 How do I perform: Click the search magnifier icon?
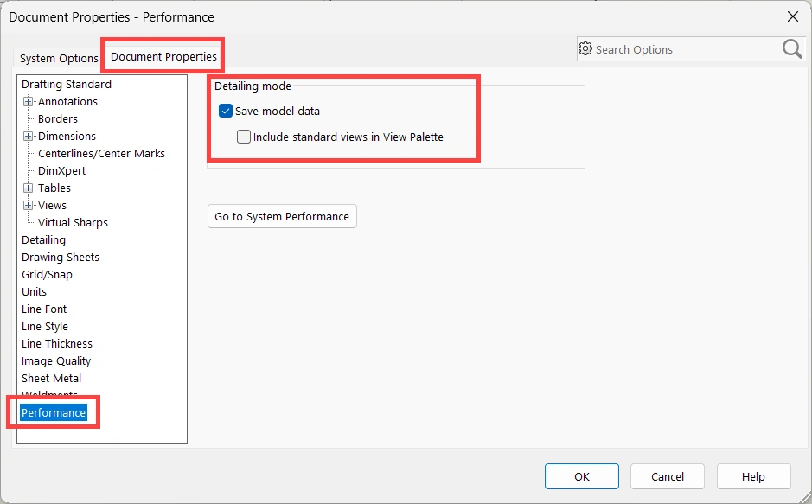pyautogui.click(x=792, y=49)
